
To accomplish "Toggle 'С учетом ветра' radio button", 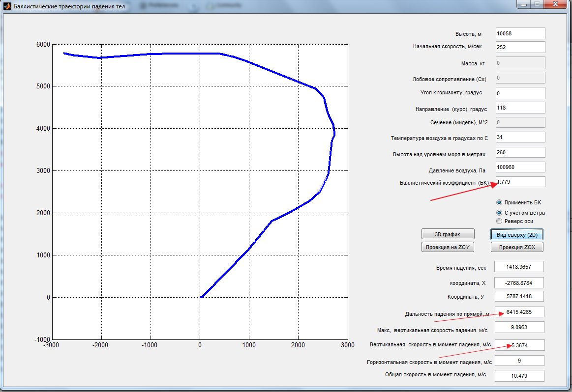I will pyautogui.click(x=499, y=213).
